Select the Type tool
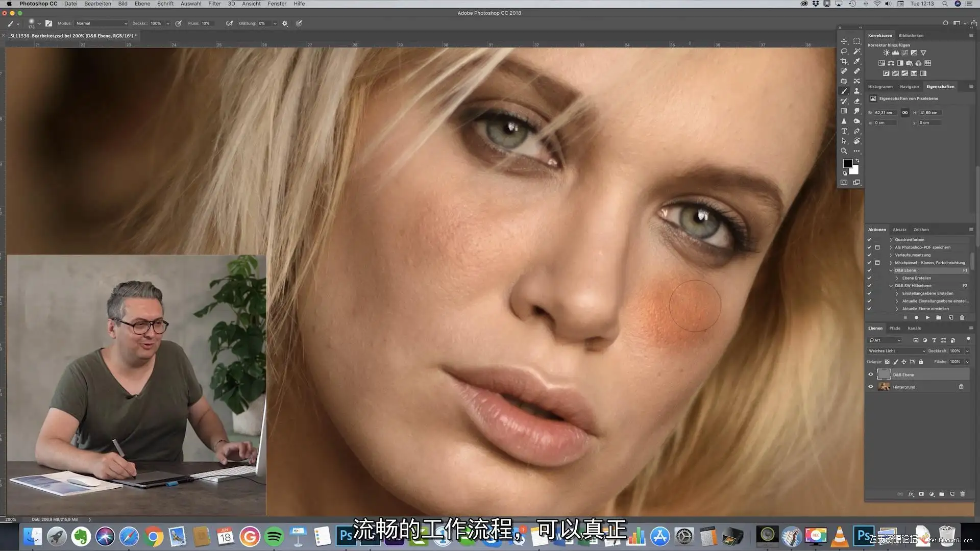This screenshot has width=980, height=551. 844,131
